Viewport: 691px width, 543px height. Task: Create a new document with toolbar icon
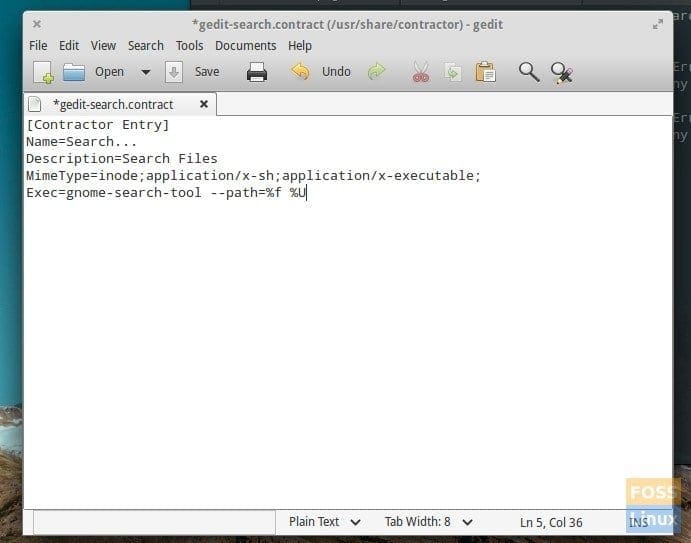coord(44,72)
